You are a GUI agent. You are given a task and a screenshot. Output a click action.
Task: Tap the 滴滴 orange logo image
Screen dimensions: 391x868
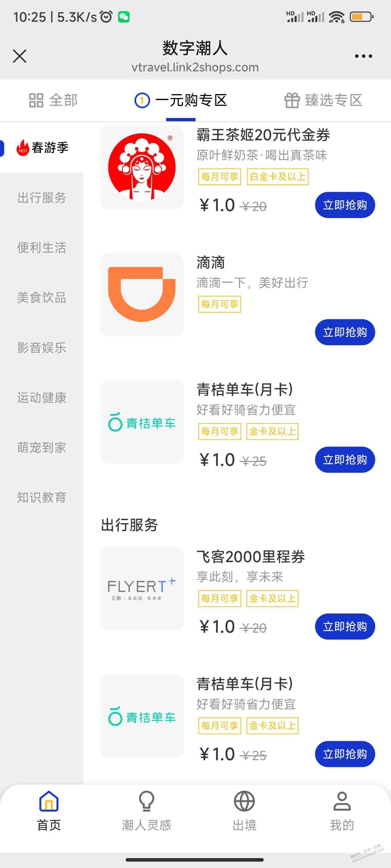(x=142, y=294)
